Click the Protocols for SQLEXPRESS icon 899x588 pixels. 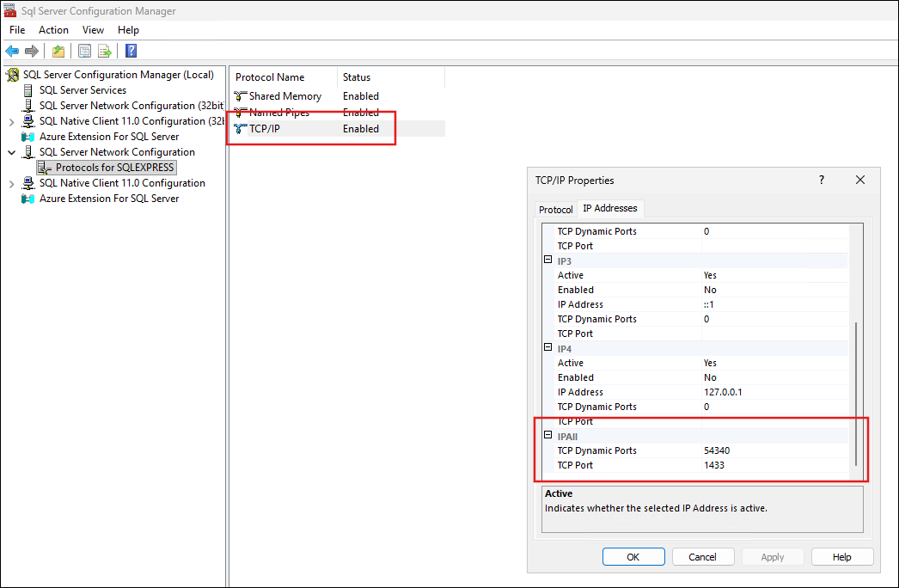click(45, 168)
